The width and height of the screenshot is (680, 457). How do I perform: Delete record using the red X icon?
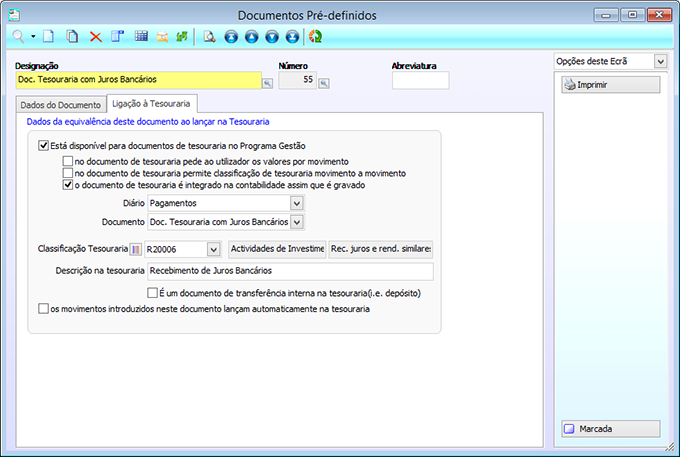[95, 37]
